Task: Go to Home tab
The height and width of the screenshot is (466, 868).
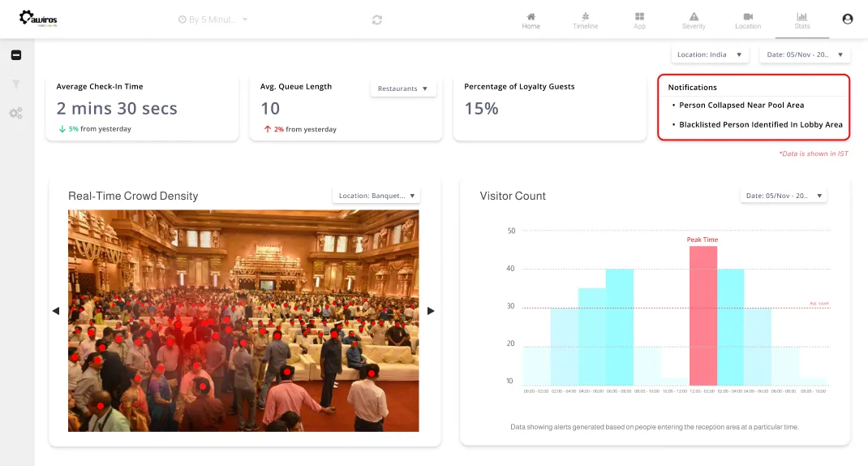Action: 531,20
